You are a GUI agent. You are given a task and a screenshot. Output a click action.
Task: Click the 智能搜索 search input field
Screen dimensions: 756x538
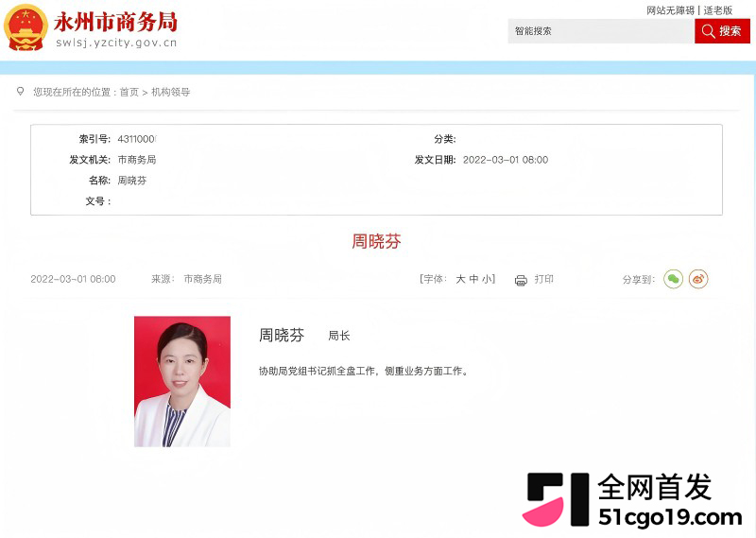[x=601, y=31]
